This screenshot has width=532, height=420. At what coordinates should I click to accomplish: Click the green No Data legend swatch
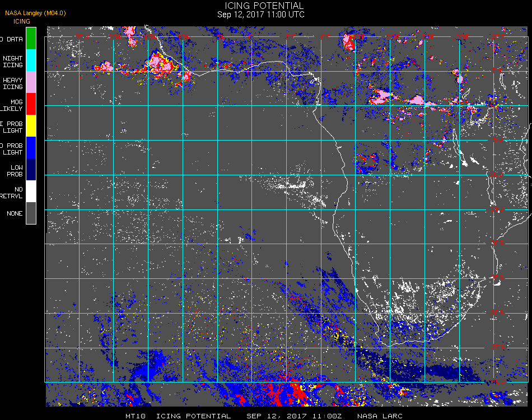click(x=31, y=38)
